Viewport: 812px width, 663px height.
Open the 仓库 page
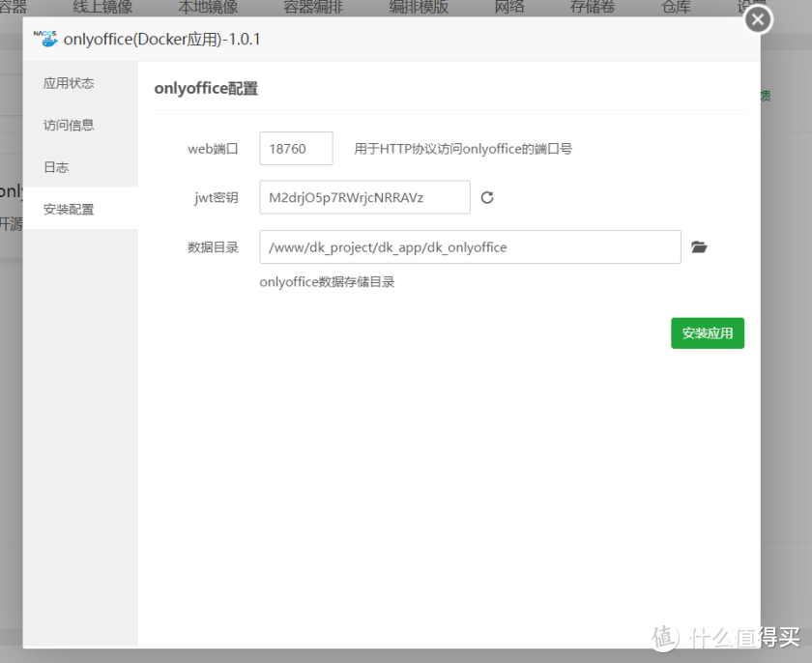(x=675, y=7)
